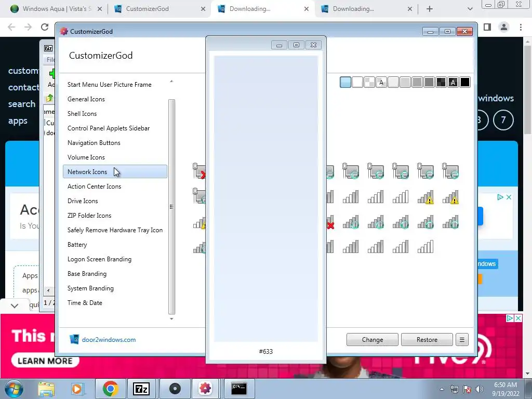
Task: Open the General Icons category
Action: pos(115,99)
